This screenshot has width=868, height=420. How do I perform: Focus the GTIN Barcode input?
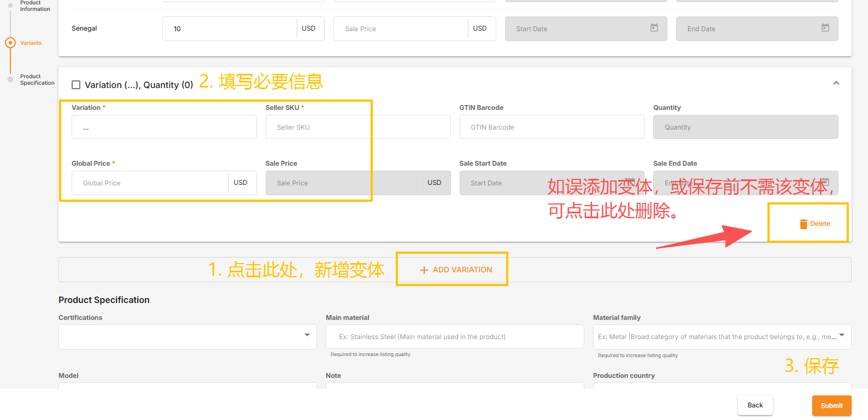click(552, 127)
